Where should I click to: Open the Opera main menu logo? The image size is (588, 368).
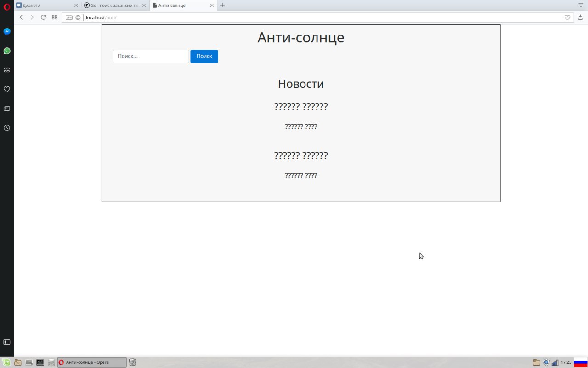tap(7, 7)
